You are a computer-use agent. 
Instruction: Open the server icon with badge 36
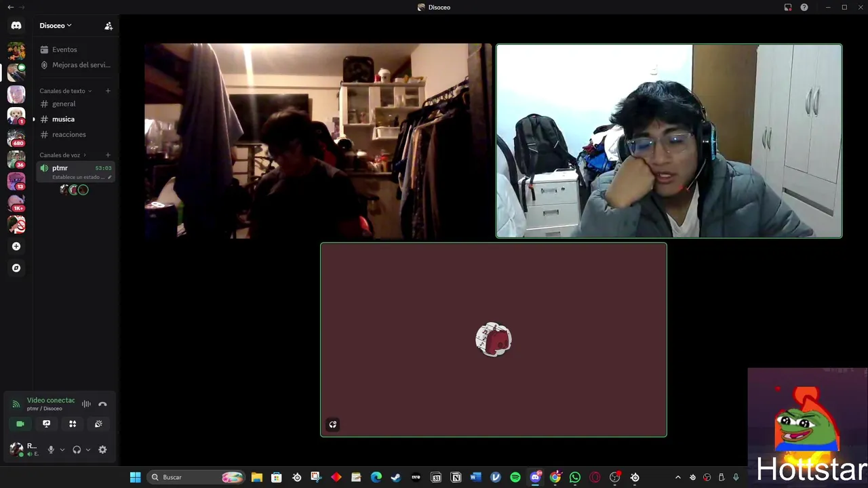click(16, 159)
